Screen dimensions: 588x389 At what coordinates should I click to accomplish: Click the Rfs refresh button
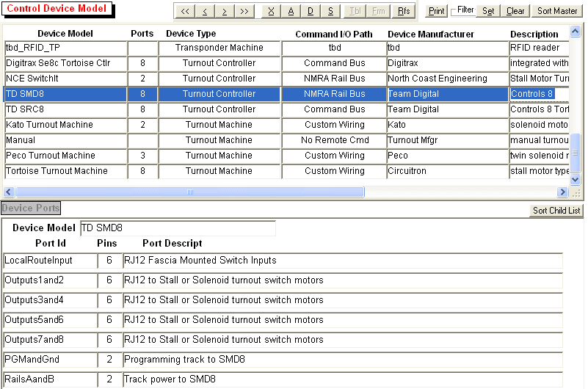pyautogui.click(x=404, y=11)
